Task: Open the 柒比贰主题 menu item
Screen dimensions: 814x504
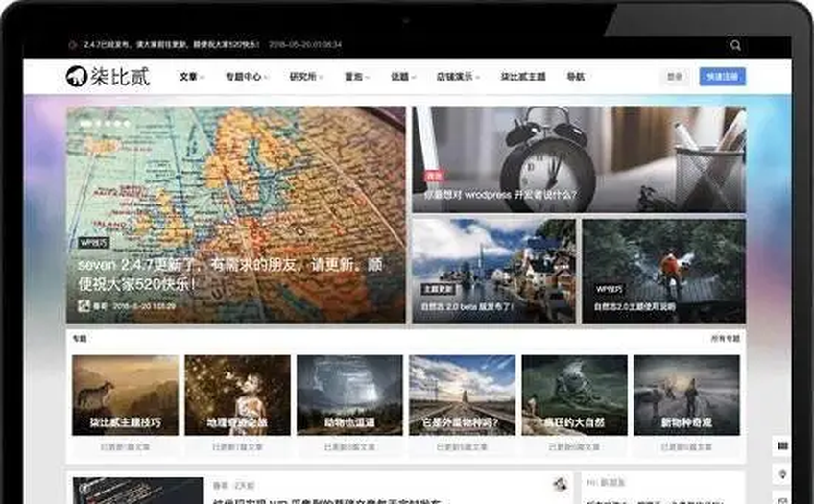Action: 523,77
